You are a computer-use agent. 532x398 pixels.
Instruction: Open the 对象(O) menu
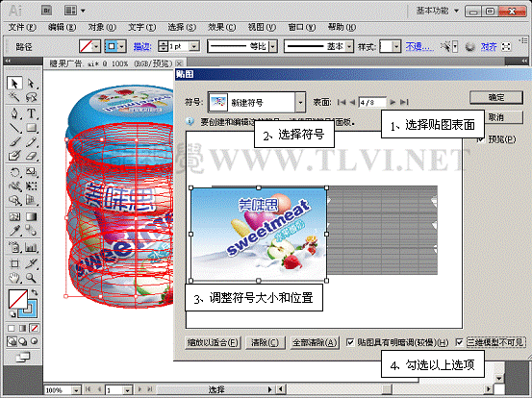(x=102, y=27)
